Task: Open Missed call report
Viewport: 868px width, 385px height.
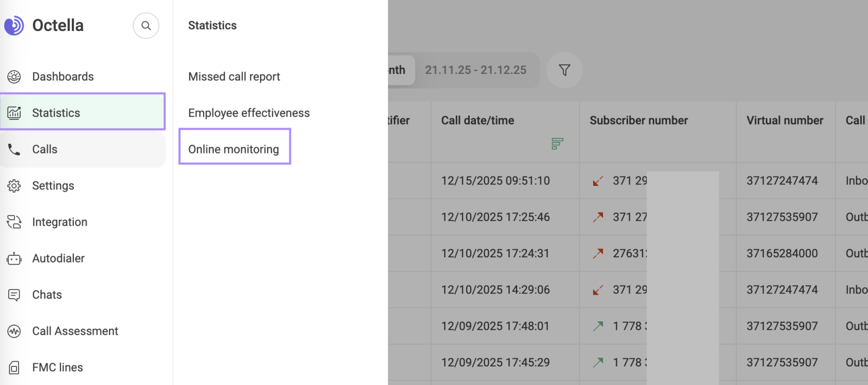Action: pyautogui.click(x=234, y=77)
